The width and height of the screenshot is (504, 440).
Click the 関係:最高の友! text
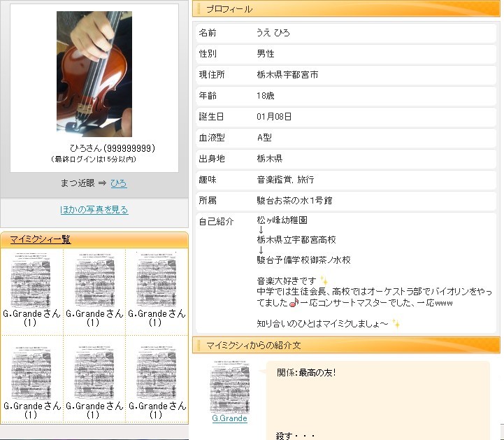[x=306, y=373]
